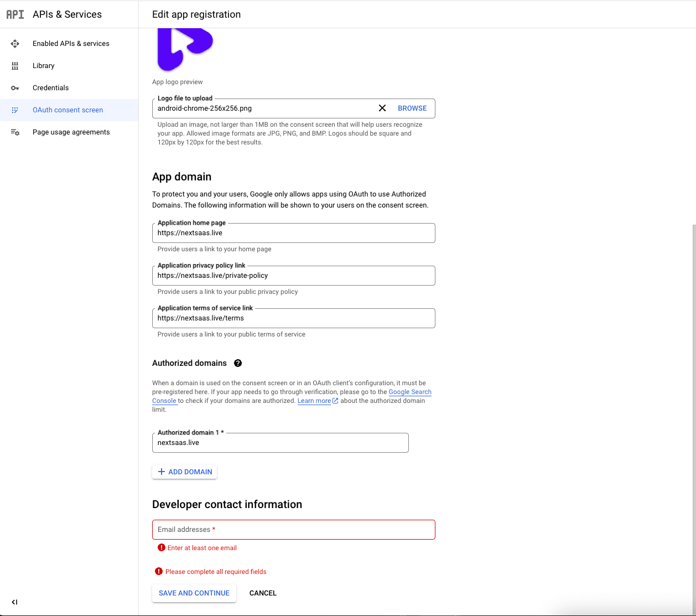The height and width of the screenshot is (616, 696).
Task: Click the Email addresses input field
Action: (x=293, y=530)
